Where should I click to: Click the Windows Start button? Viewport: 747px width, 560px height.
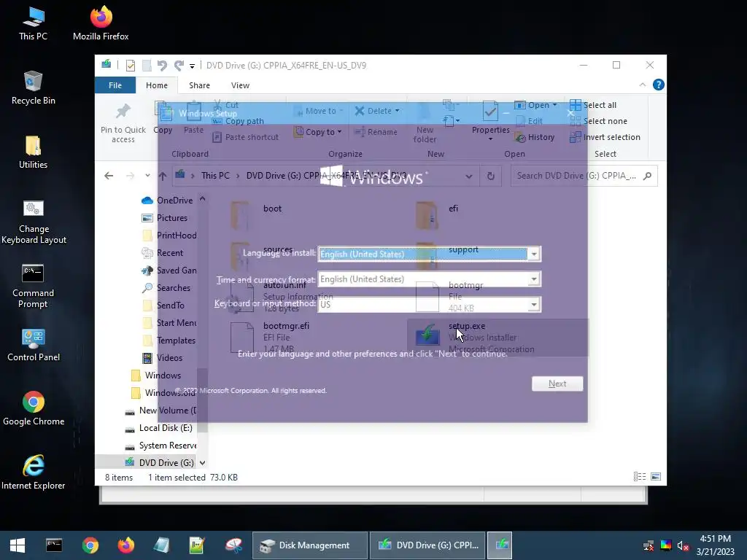click(x=18, y=545)
